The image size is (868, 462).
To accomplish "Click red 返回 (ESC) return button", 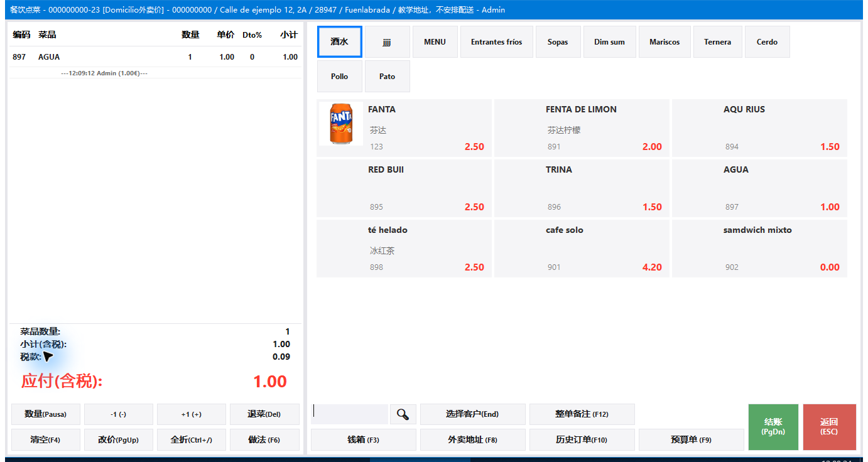I will [830, 427].
